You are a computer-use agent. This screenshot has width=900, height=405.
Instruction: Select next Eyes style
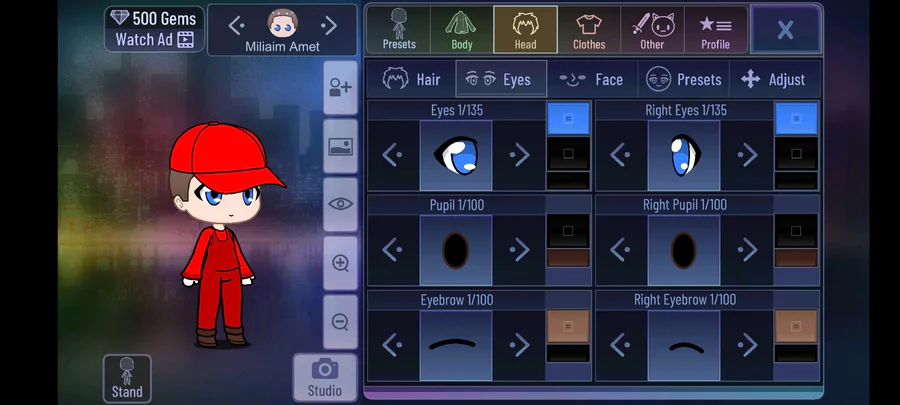[x=519, y=155]
